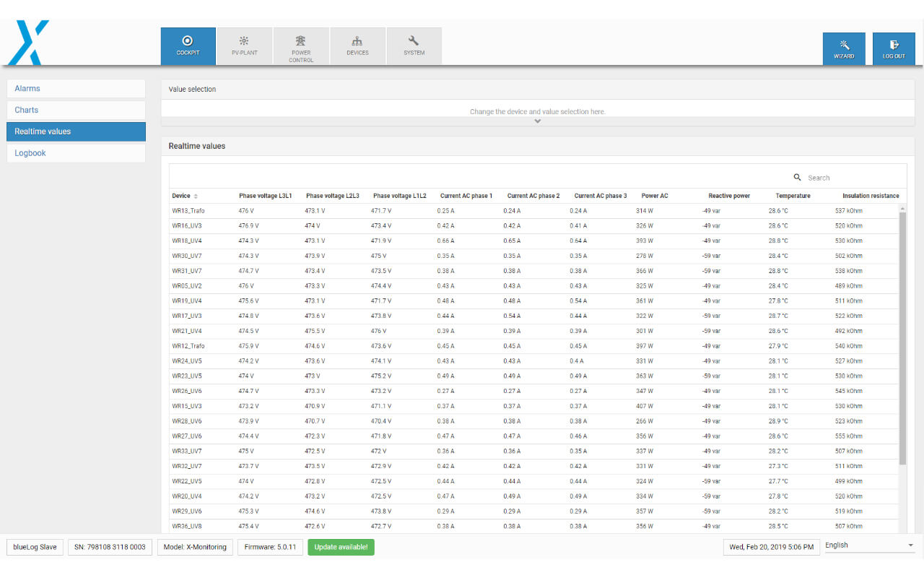The width and height of the screenshot is (924, 578).
Task: Open the Cockpit tab
Action: [x=188, y=46]
